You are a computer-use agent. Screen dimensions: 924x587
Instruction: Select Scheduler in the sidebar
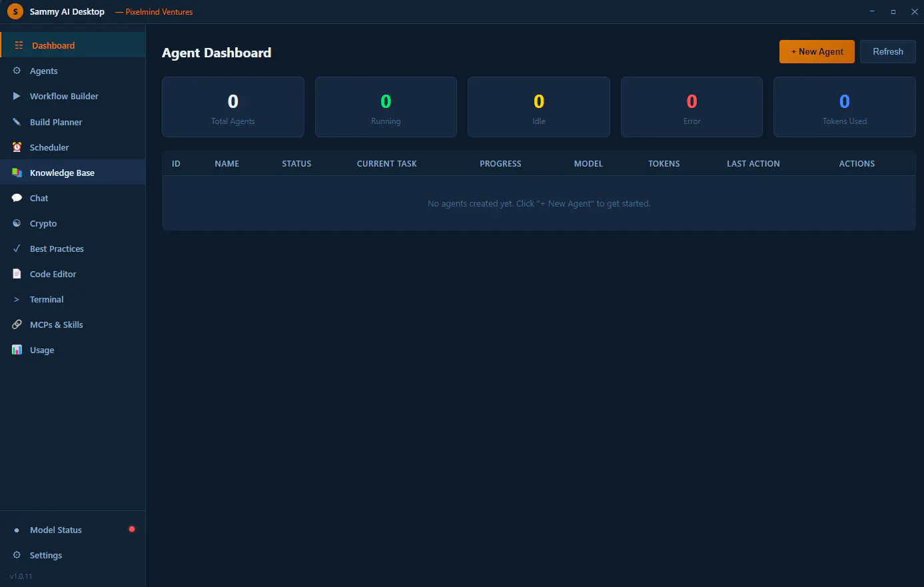(x=73, y=147)
